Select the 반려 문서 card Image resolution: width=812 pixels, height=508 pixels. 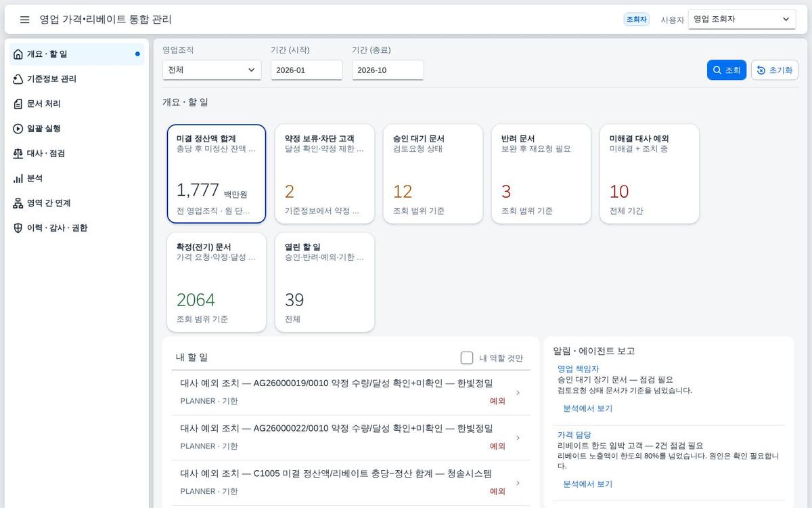pos(541,174)
